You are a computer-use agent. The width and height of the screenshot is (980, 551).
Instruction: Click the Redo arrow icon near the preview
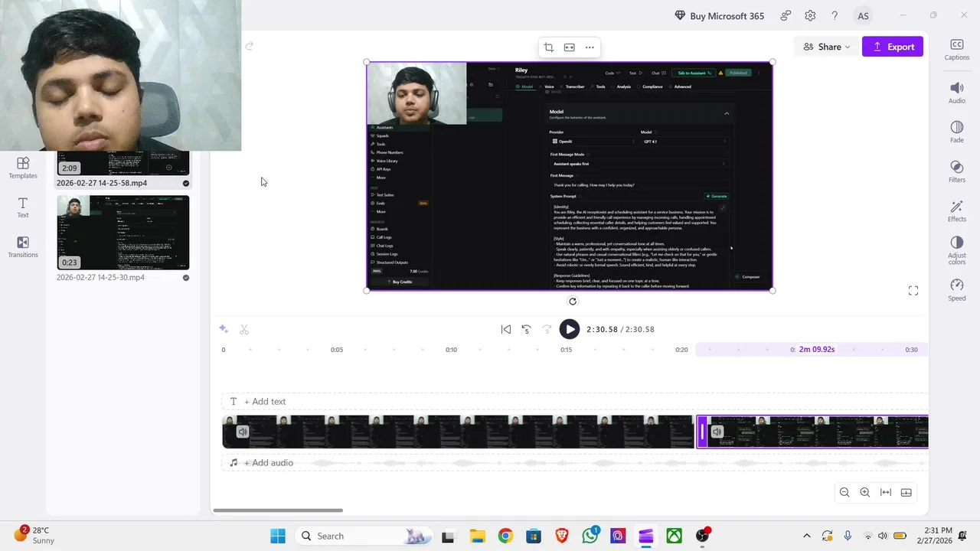(249, 46)
